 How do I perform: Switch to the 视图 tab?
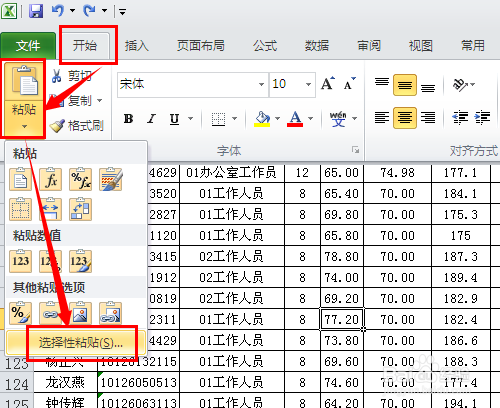click(x=421, y=46)
